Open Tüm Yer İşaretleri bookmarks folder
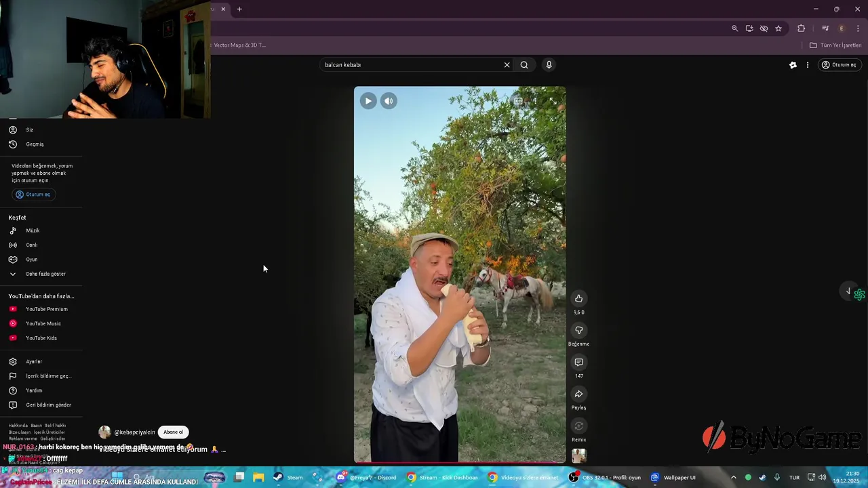 coord(835,45)
